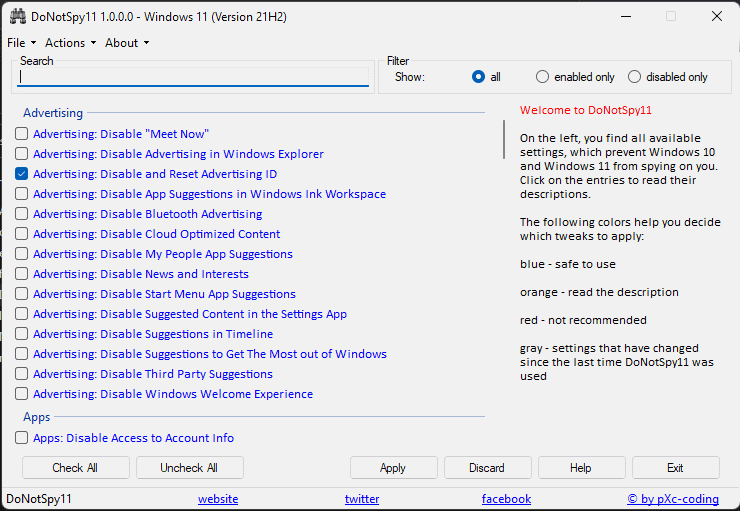
Task: Check Disable Bluetooth Advertising checkbox
Action: point(21,214)
